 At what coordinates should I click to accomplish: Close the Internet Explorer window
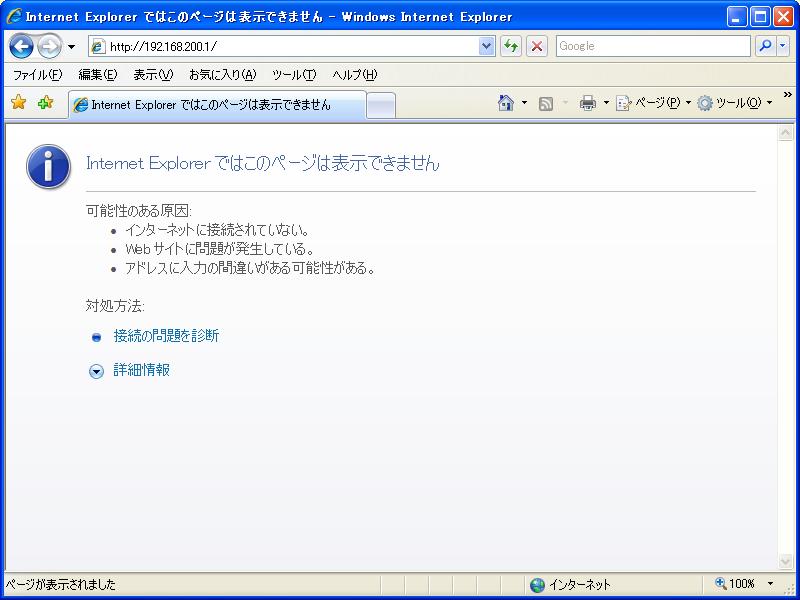click(783, 17)
